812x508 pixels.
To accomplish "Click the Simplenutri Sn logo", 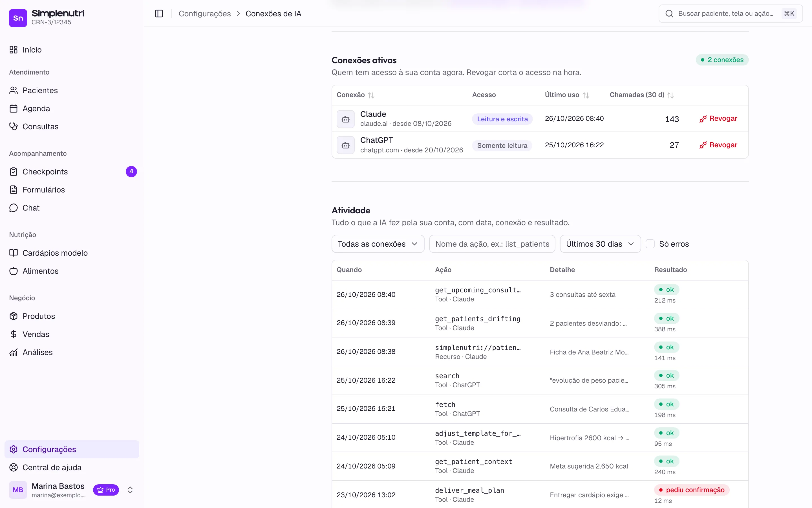I will coord(18,18).
